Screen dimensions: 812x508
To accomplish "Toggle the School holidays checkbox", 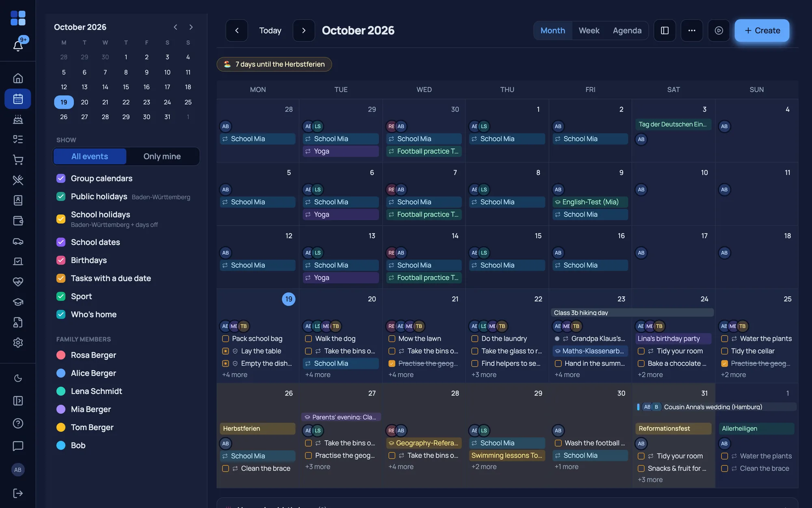I will 61,219.
